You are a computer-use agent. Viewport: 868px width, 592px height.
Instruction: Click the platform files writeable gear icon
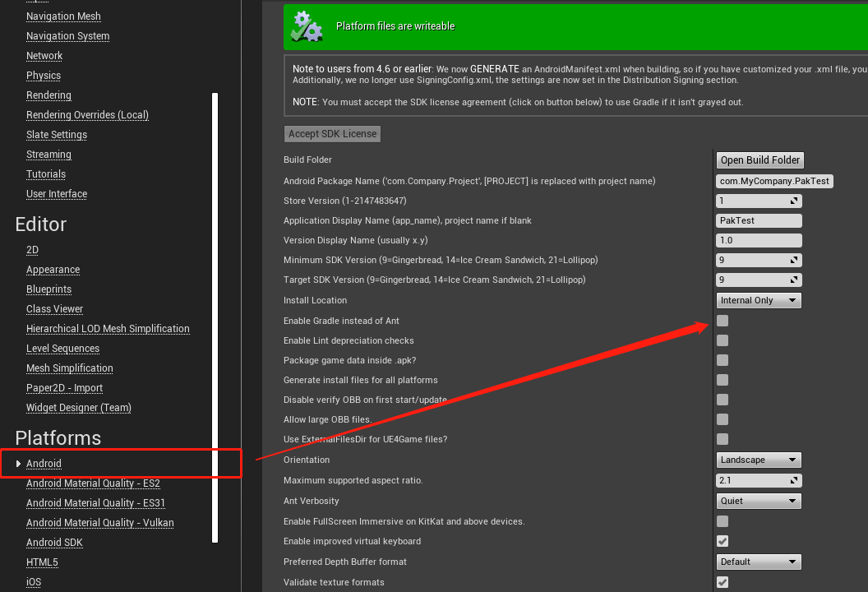(307, 26)
